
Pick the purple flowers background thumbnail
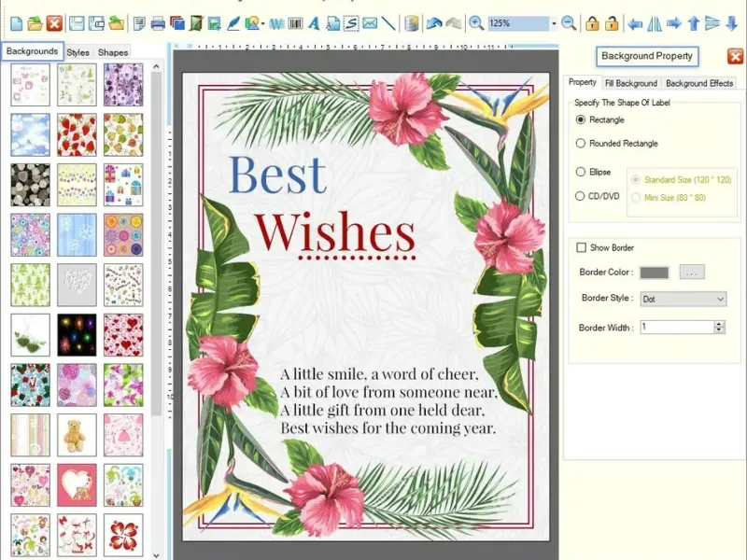pos(123,85)
